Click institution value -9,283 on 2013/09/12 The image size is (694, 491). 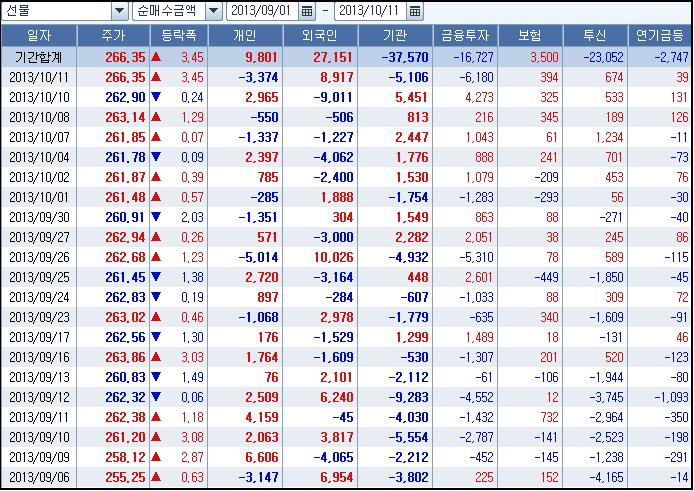click(409, 397)
